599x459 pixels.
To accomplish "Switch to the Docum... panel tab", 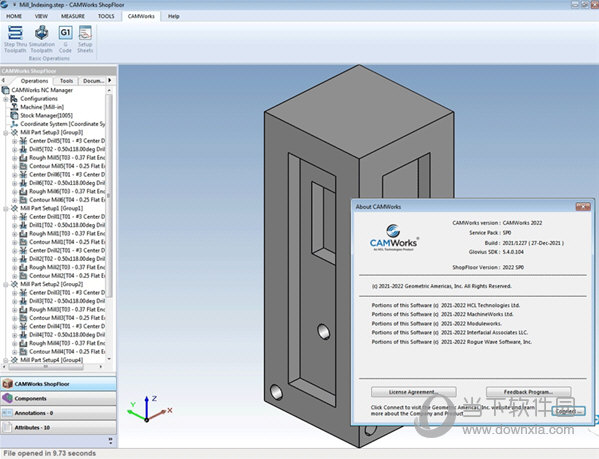I will tap(93, 81).
